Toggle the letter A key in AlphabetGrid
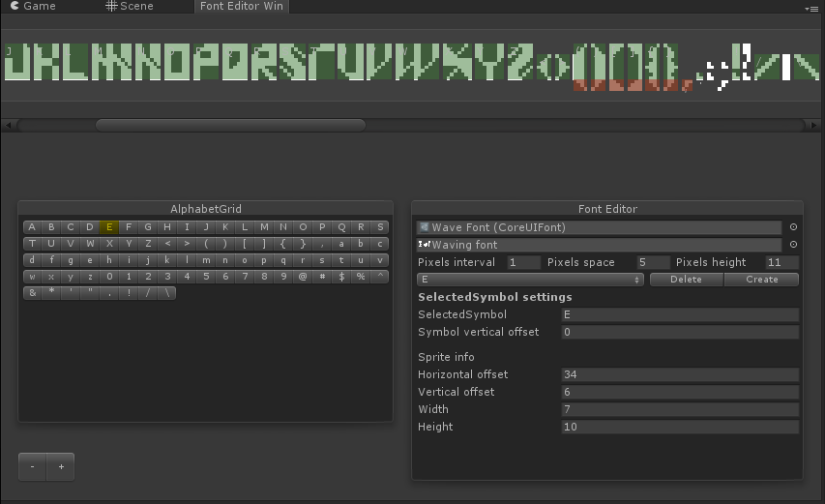The image size is (825, 504). (x=32, y=227)
